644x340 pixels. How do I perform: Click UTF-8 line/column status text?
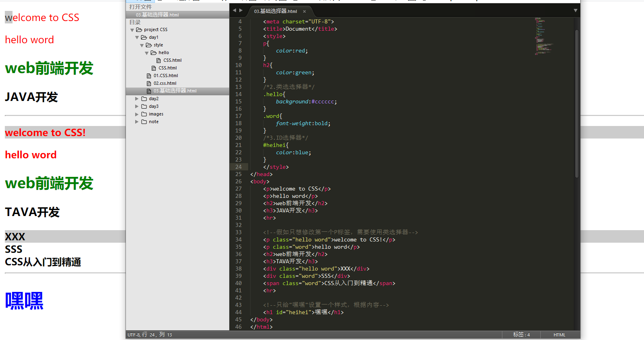click(x=150, y=335)
